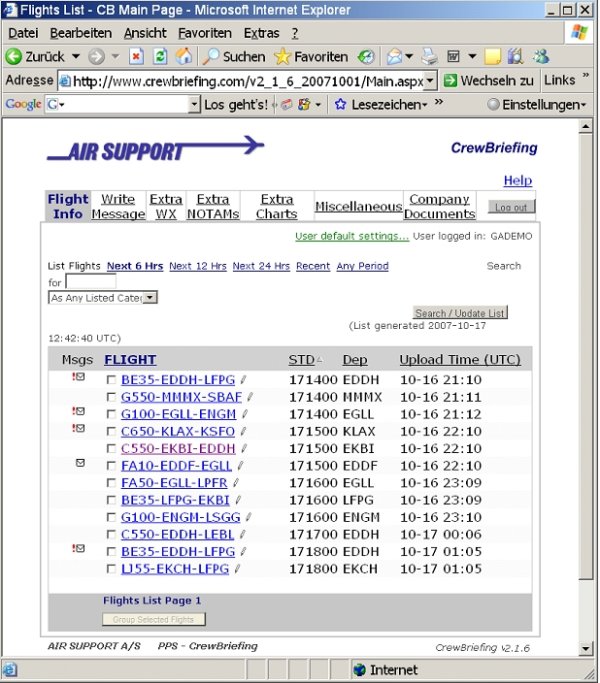The image size is (600, 683).
Task: Tick checkbox for C550-EDDH-LEBL flight
Action: click(112, 534)
